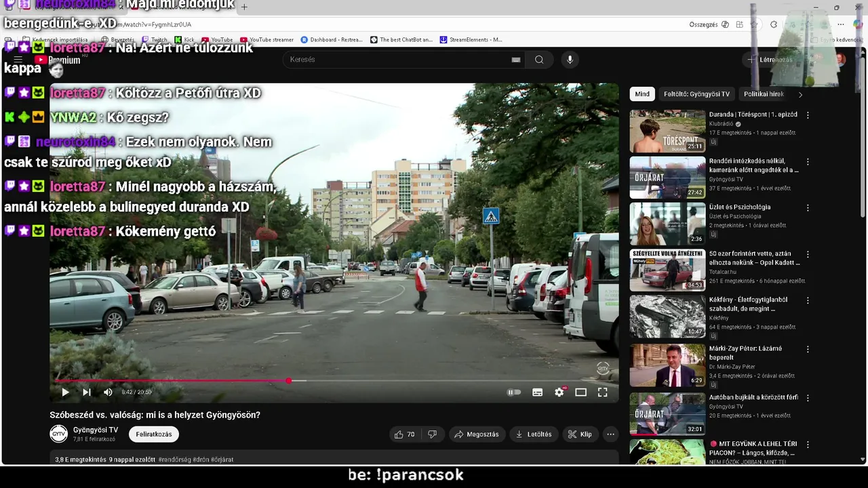Open options menu for Kékfény video
Screen dimensions: 868x488
click(808, 300)
